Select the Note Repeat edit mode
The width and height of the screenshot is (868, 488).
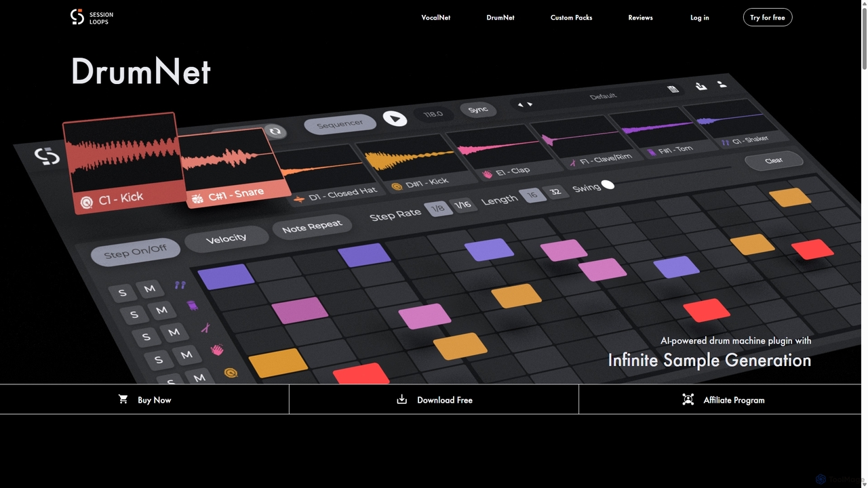pos(312,226)
